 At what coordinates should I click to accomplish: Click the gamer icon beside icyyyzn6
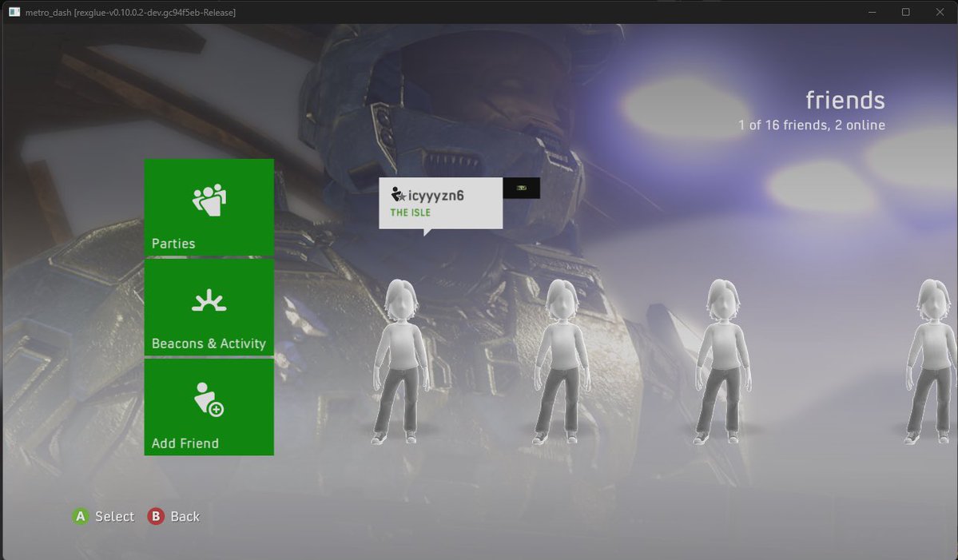coord(398,195)
